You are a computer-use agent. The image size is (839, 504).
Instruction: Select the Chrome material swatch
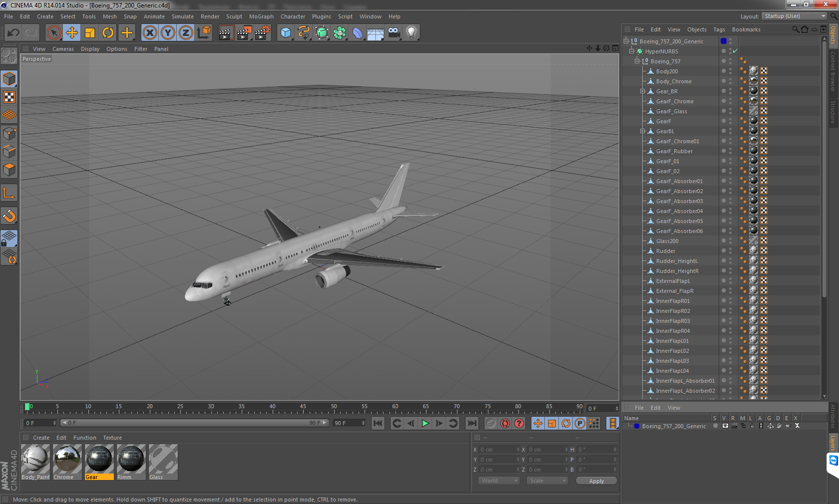point(67,462)
